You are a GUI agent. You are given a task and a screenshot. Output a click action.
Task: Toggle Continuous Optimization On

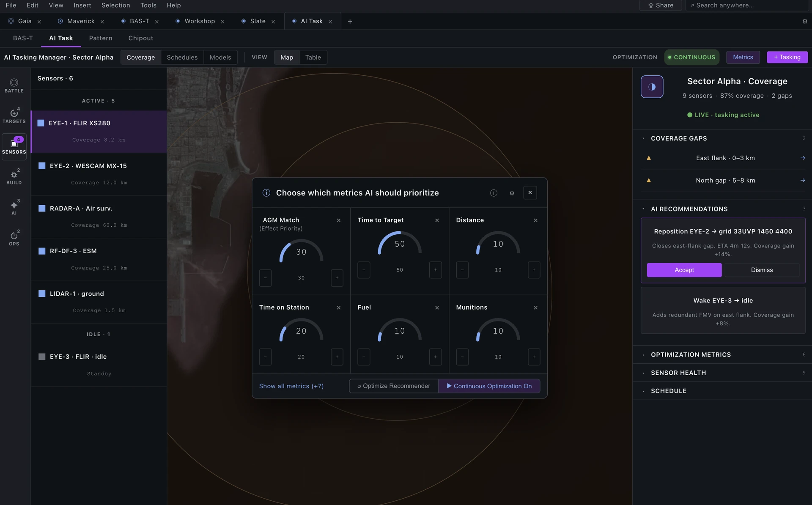coord(489,386)
